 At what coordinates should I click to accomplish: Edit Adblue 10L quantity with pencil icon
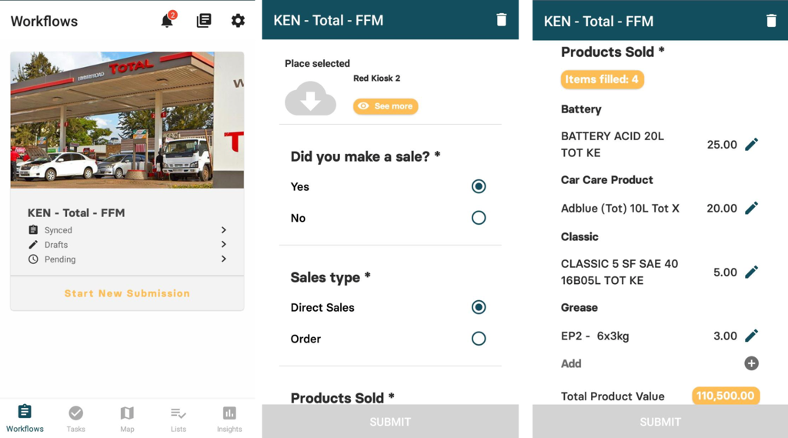click(751, 208)
